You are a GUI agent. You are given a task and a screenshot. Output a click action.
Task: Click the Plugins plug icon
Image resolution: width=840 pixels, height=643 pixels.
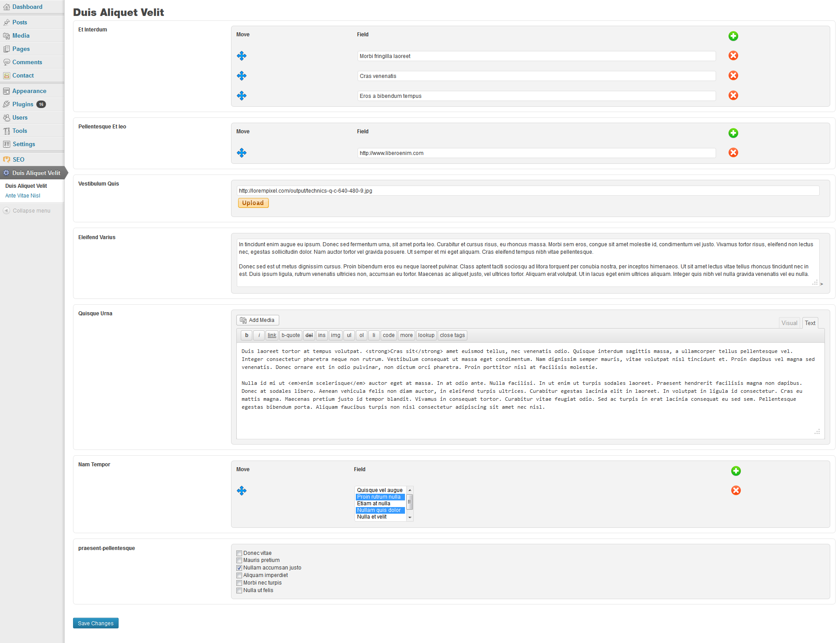[7, 104]
